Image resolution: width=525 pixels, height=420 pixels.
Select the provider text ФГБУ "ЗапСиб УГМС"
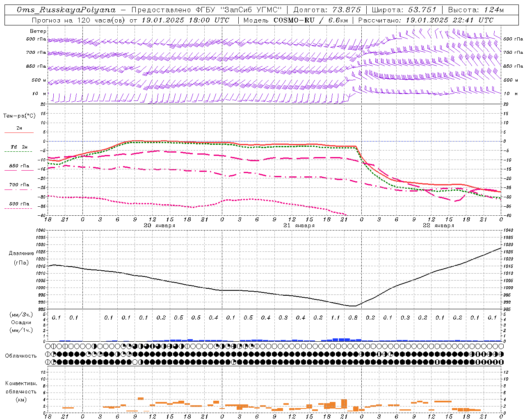[238, 10]
